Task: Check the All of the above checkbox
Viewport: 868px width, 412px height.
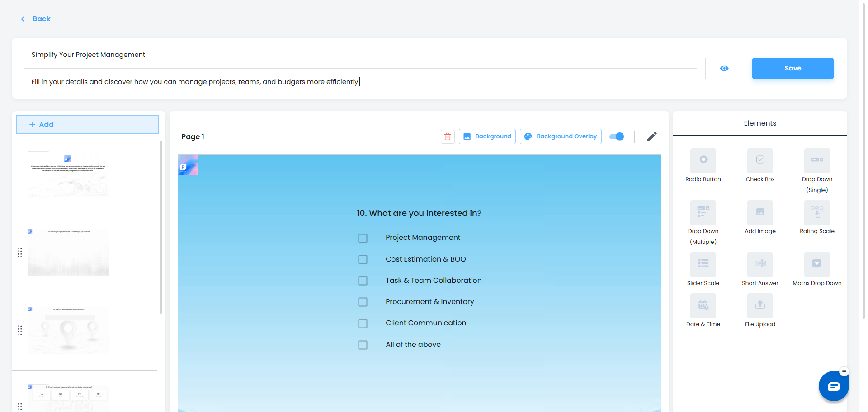Action: [363, 345]
